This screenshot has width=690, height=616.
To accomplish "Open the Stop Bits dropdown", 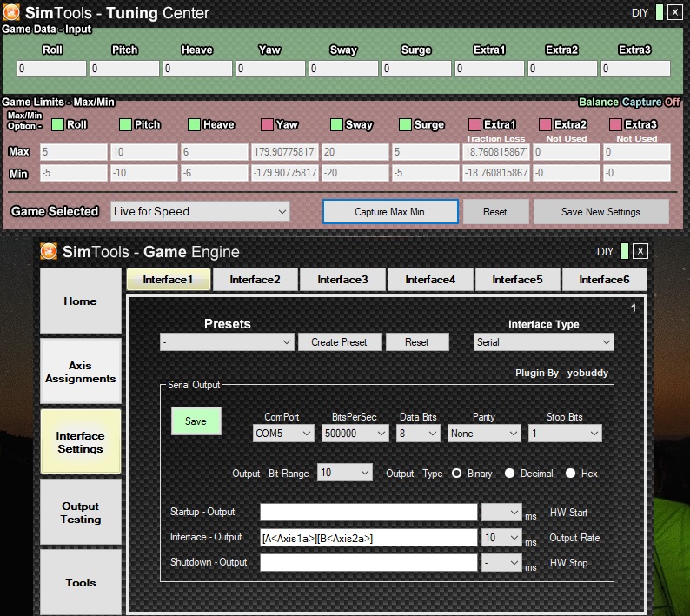I will click(565, 434).
